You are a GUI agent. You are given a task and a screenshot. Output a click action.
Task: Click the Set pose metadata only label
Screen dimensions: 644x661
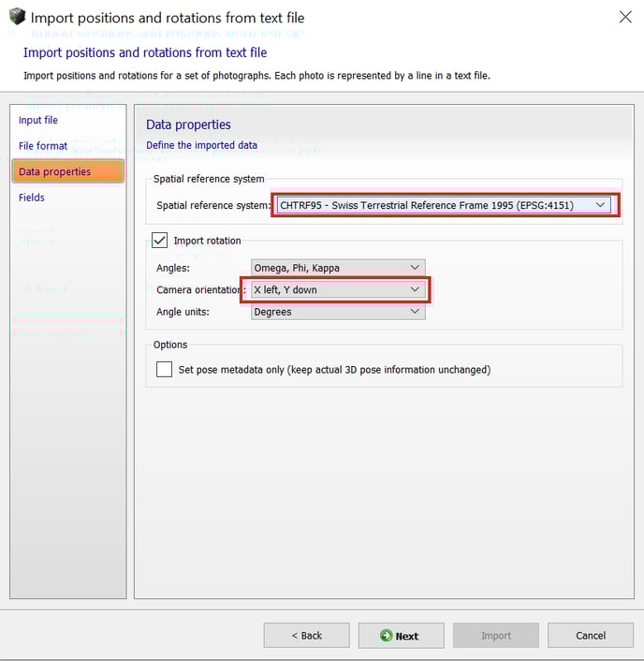point(335,369)
